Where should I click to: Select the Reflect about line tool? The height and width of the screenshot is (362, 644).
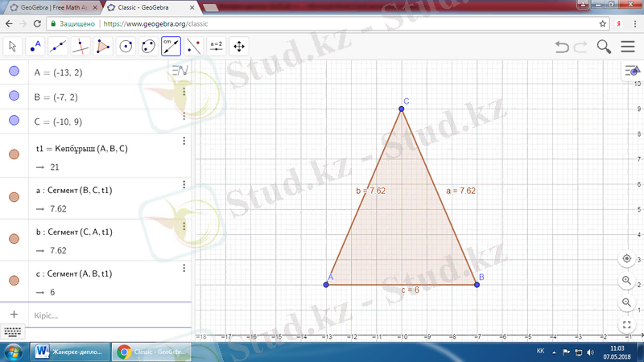click(193, 47)
